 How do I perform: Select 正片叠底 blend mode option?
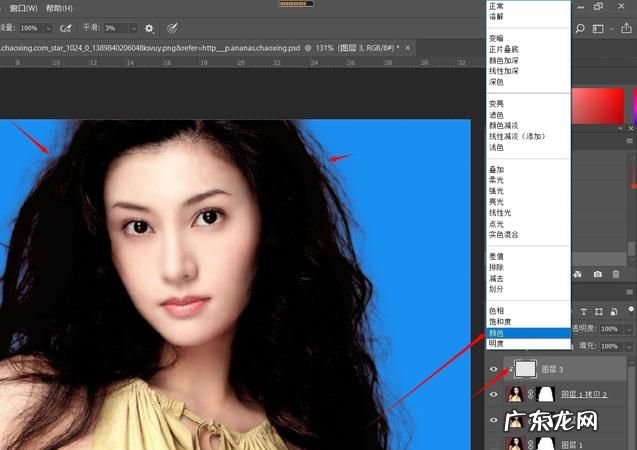(504, 50)
